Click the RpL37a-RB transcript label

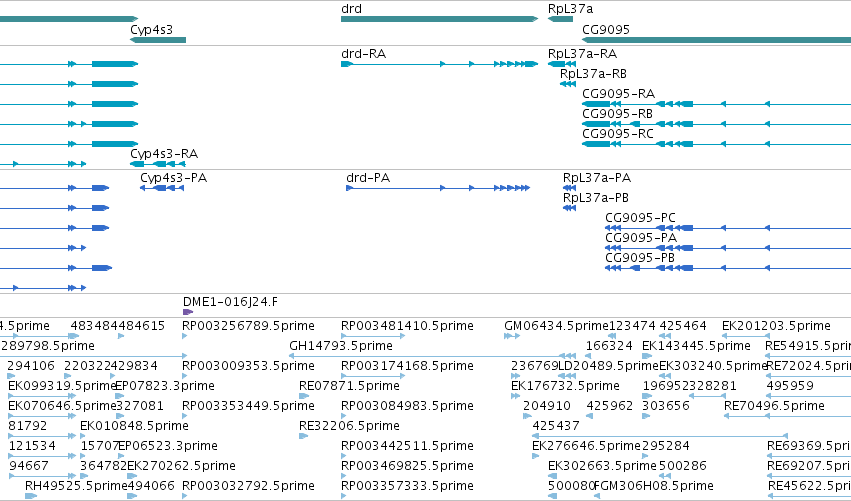click(x=593, y=74)
